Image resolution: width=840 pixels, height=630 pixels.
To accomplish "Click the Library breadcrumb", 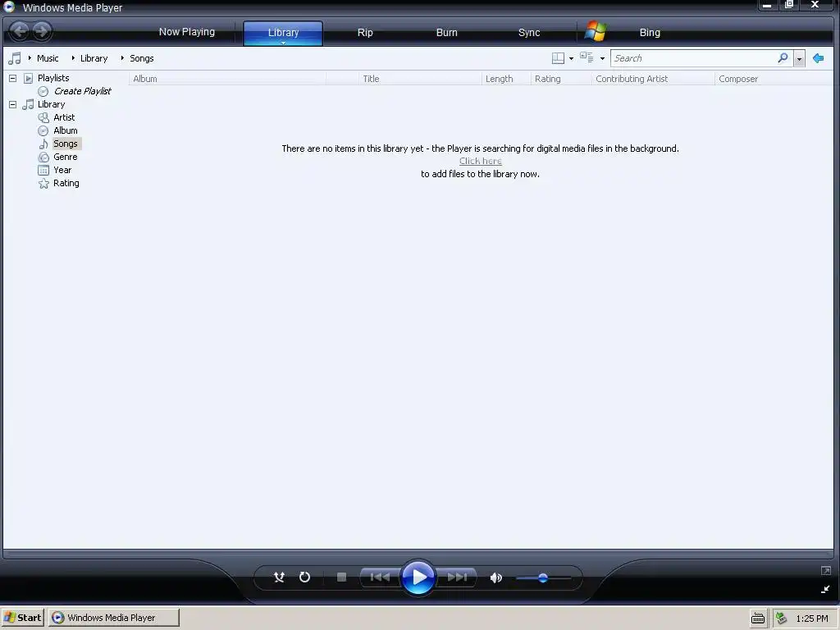I will 94,58.
